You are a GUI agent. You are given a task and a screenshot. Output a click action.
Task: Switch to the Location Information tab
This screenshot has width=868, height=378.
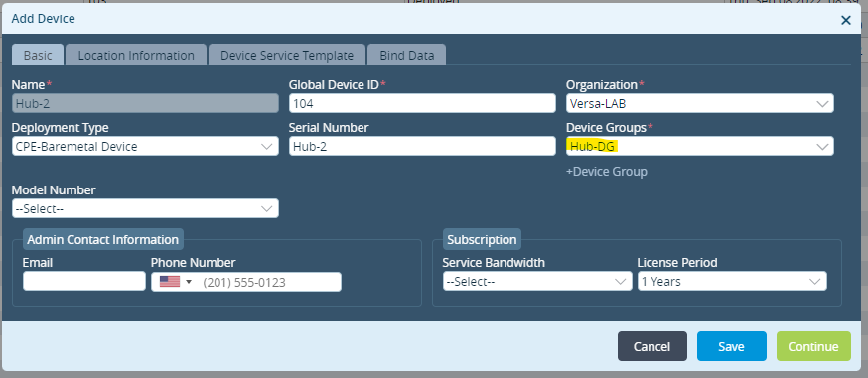click(x=136, y=55)
